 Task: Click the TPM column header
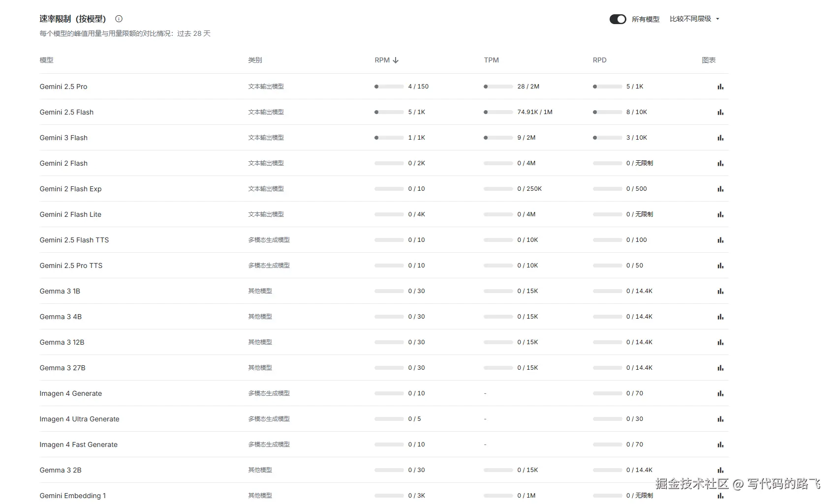pyautogui.click(x=491, y=60)
